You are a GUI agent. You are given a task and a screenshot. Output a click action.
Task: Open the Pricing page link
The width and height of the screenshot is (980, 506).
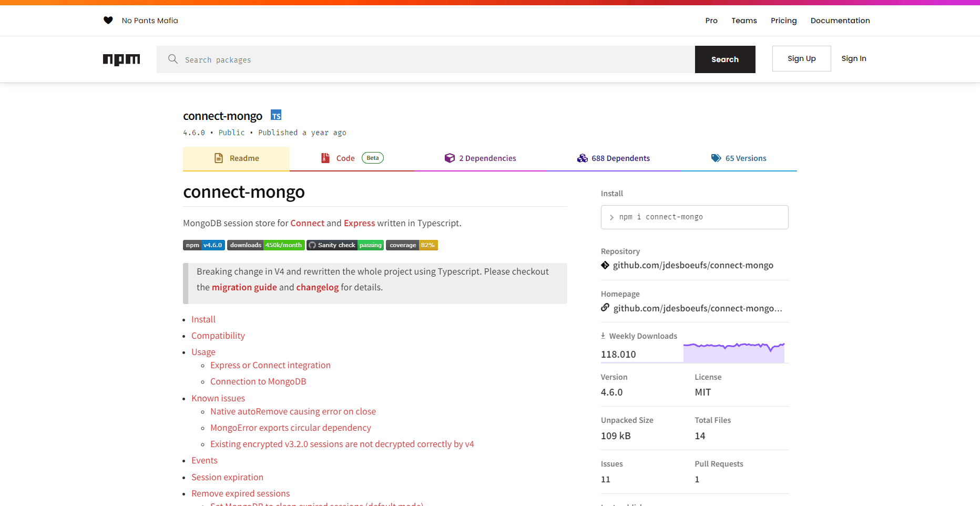tap(783, 21)
